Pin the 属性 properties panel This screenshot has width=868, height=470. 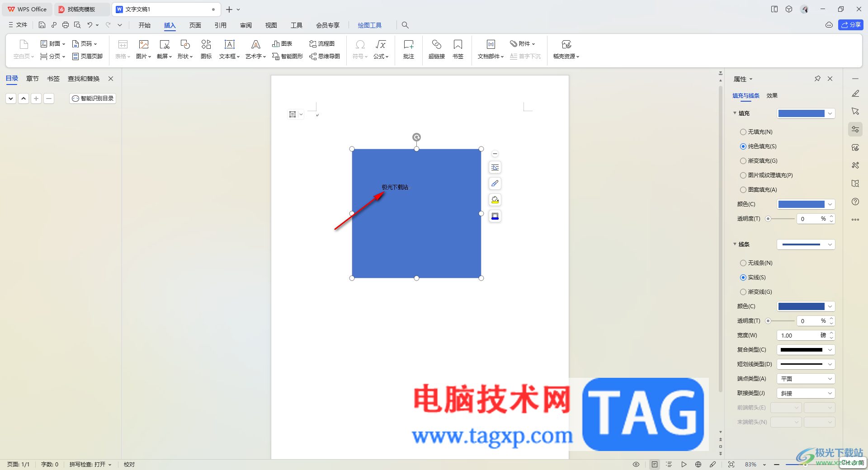pyautogui.click(x=817, y=79)
